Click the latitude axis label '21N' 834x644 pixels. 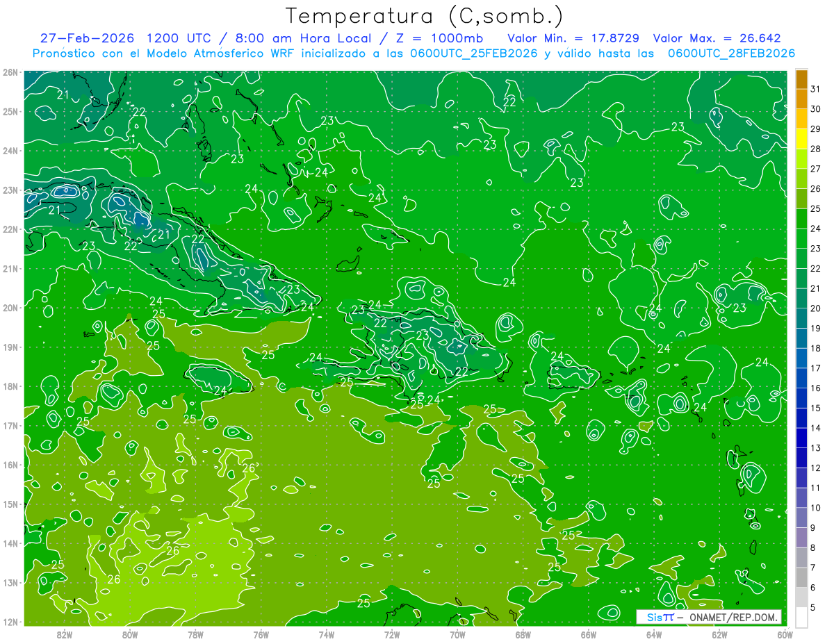pos(10,268)
